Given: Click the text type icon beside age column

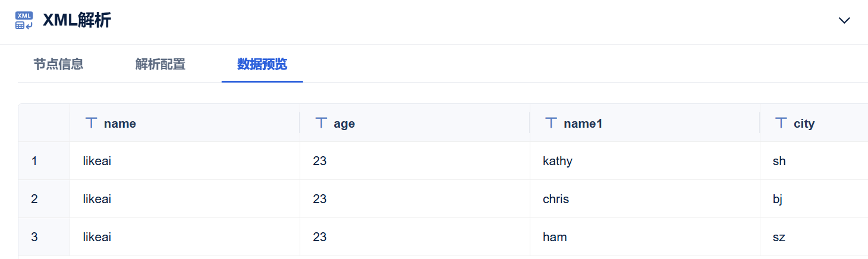Looking at the screenshot, I should 321,123.
